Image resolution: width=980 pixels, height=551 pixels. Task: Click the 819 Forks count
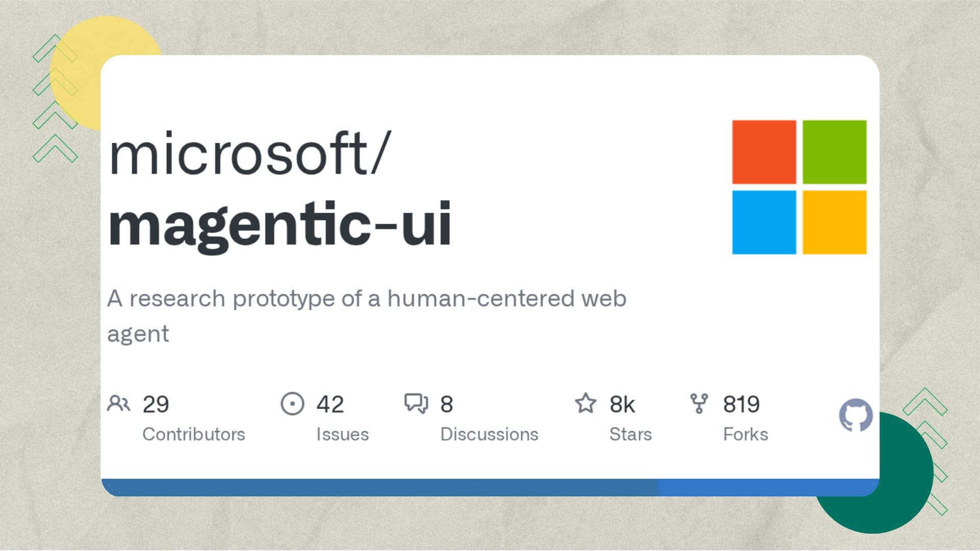[x=741, y=405]
